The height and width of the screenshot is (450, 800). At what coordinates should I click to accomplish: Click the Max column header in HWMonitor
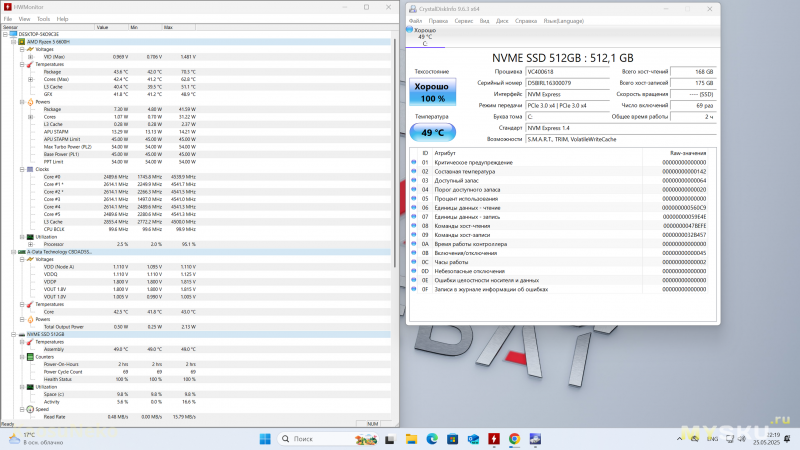pyautogui.click(x=179, y=27)
